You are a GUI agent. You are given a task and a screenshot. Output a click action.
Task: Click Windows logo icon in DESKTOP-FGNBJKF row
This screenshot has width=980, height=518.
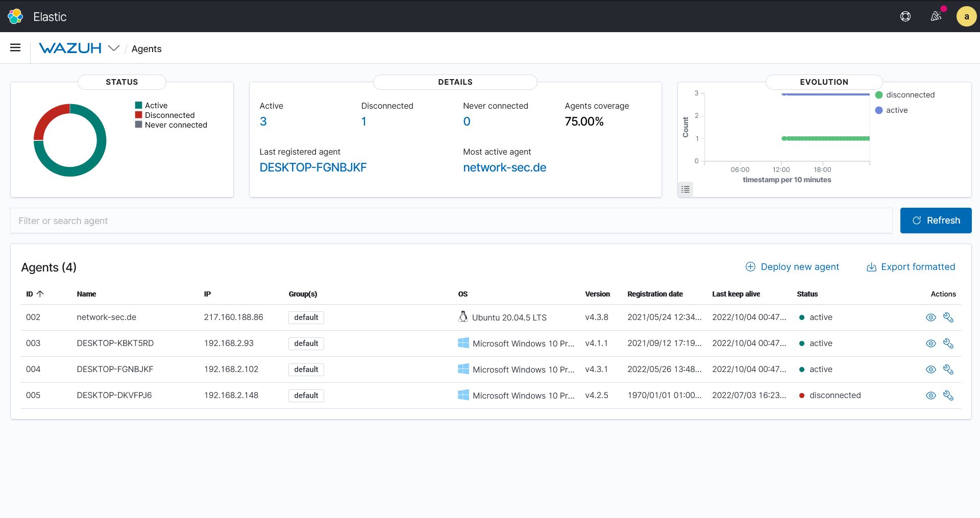[463, 369]
